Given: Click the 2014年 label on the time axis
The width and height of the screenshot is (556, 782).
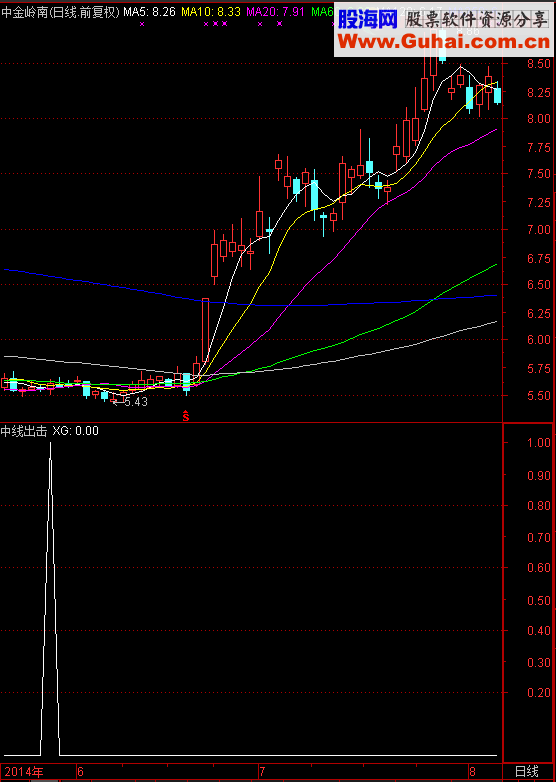Looking at the screenshot, I should tap(24, 772).
